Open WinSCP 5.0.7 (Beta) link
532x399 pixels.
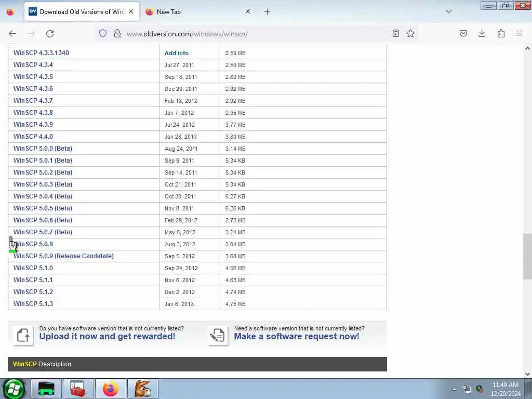tap(43, 232)
